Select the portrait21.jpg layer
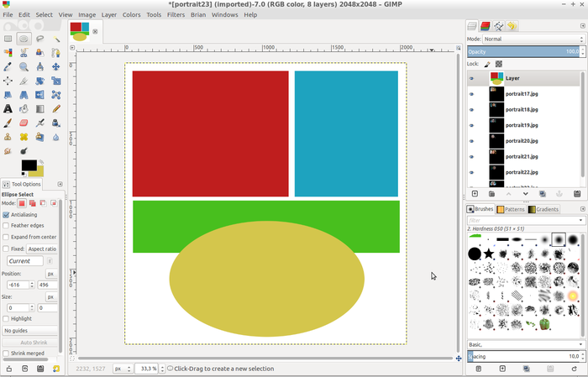588x377 pixels. pyautogui.click(x=521, y=156)
